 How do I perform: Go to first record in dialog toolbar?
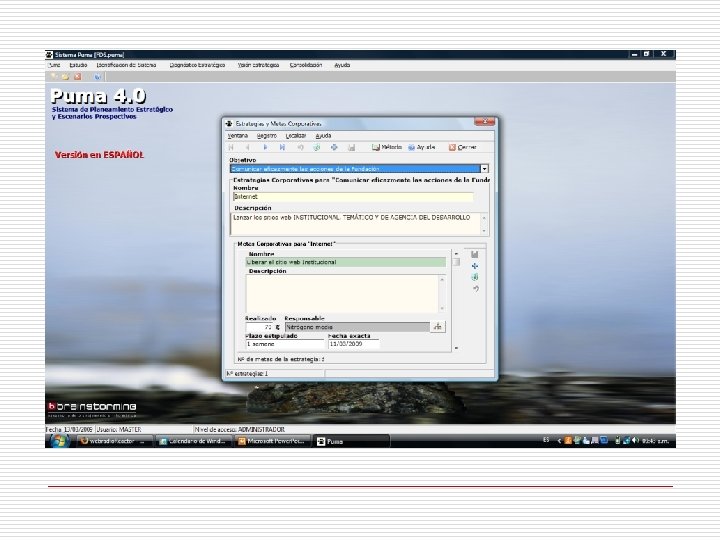pos(231,147)
